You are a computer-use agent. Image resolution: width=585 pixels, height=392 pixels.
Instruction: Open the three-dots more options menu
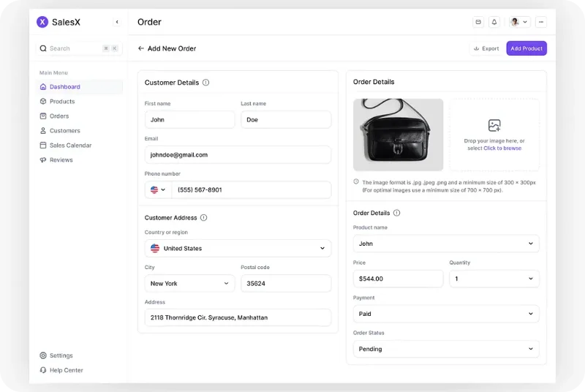tap(540, 22)
